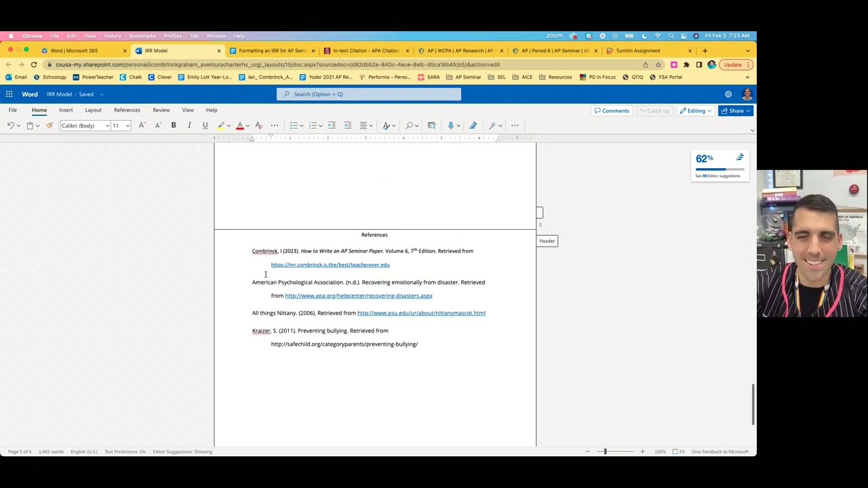The height and width of the screenshot is (488, 868).
Task: Open the Find search tool
Action: [x=410, y=125]
